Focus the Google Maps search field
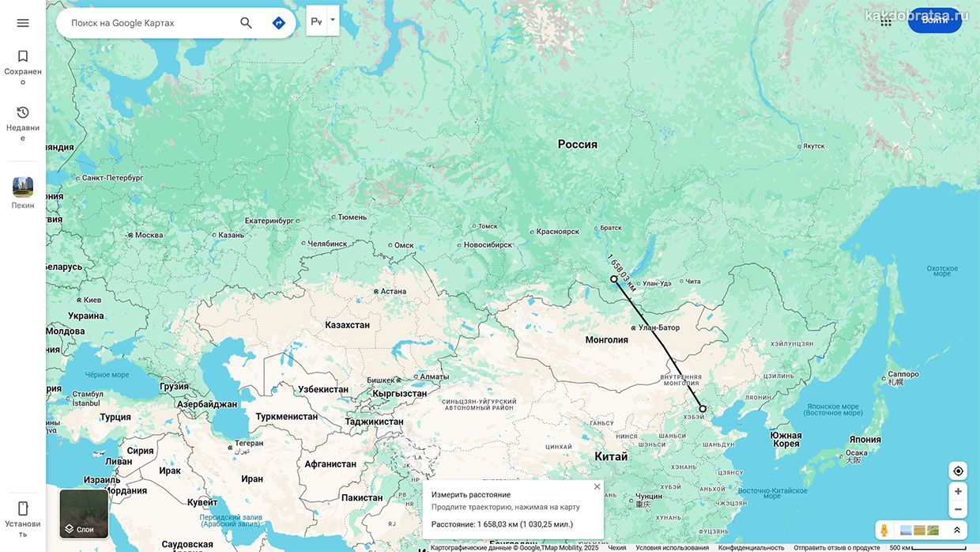Viewport: 980px width, 552px height. (x=150, y=23)
